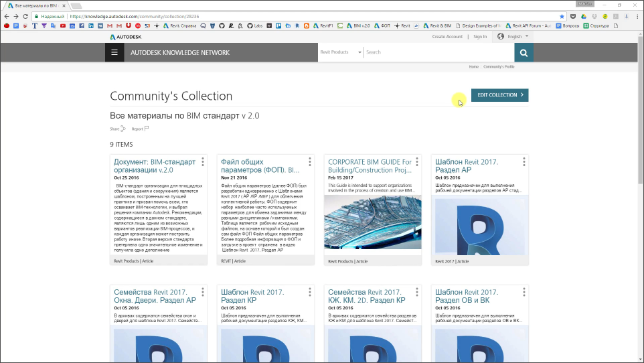Click the Sign In link
The image size is (644, 363).
(x=480, y=37)
